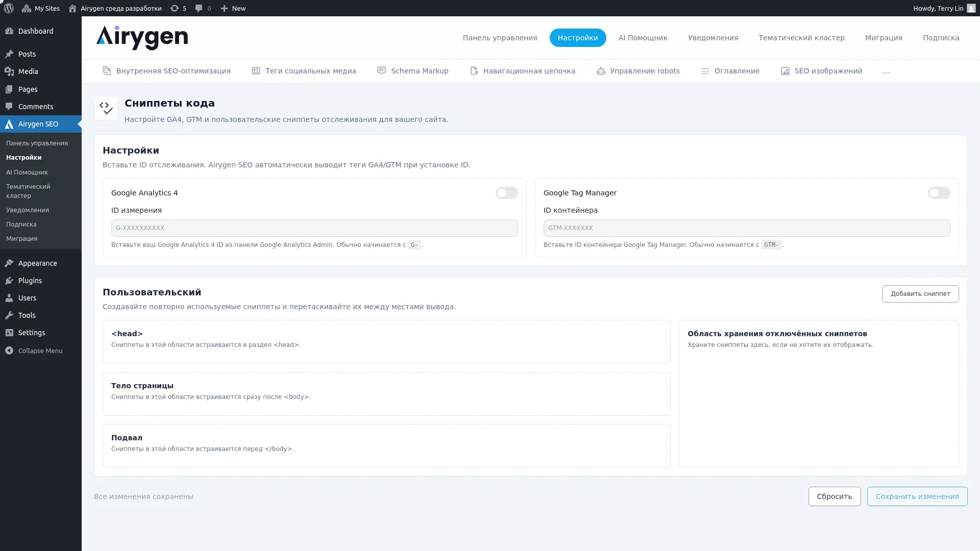Click the Тело страницы snippet area

click(x=386, y=394)
